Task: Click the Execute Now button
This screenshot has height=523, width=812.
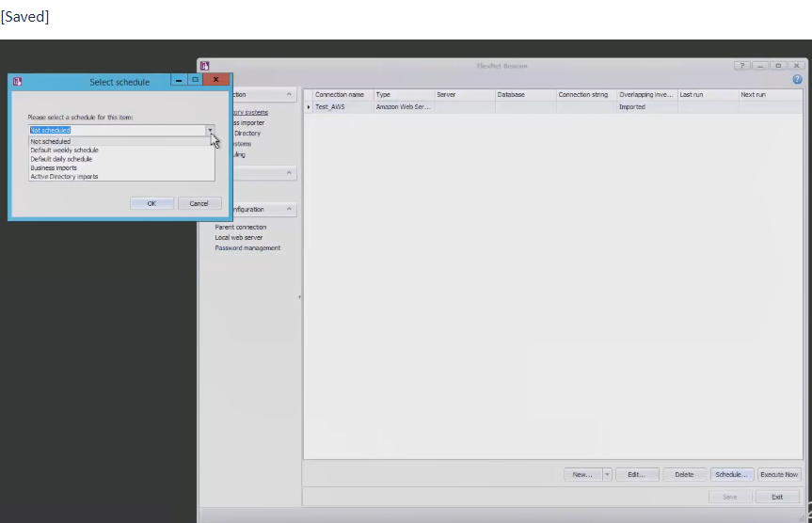Action: (779, 474)
